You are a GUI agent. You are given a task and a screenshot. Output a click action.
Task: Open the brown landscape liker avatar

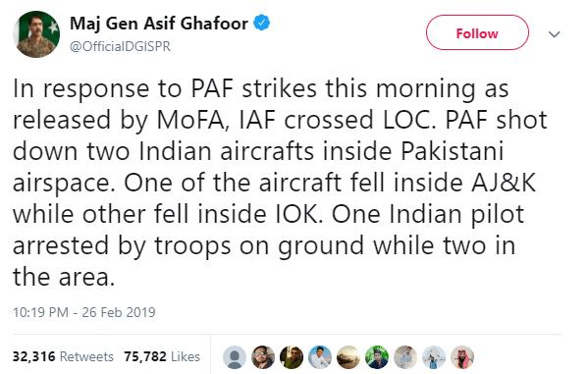[348, 357]
